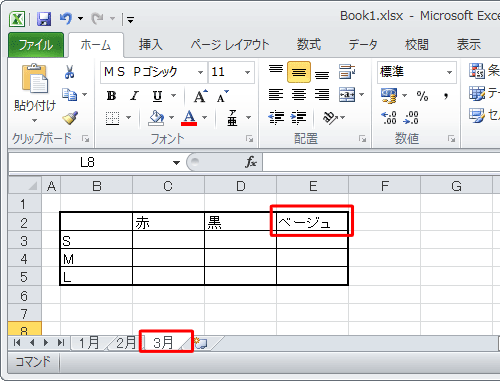Apply cell borders icon
Image resolution: width=500 pixels, height=381 pixels.
pyautogui.click(x=113, y=118)
